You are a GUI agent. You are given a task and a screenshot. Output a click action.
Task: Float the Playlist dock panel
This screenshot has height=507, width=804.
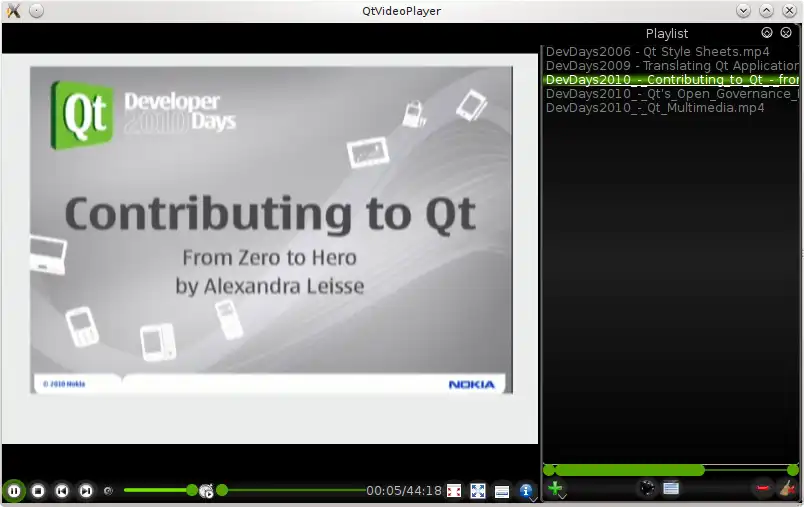[767, 33]
